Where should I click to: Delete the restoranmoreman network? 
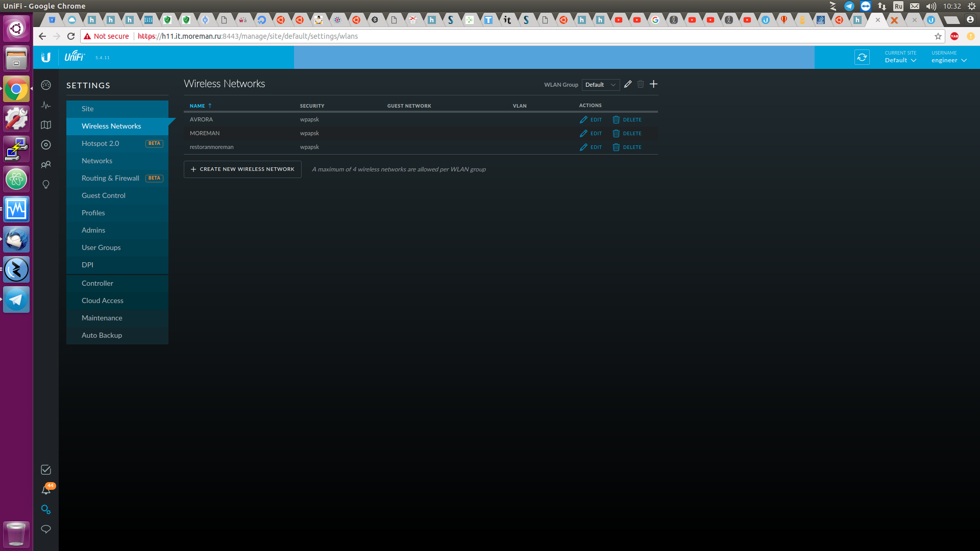pyautogui.click(x=627, y=147)
